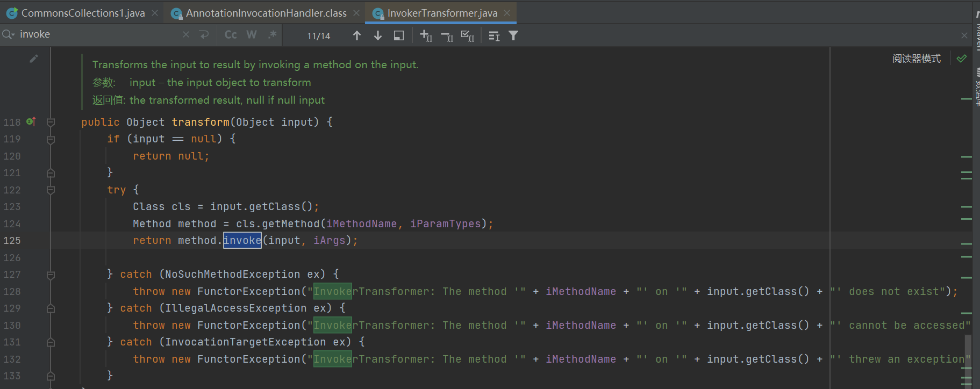Collapse the try block at line 122
The height and width of the screenshot is (389, 980).
click(51, 190)
